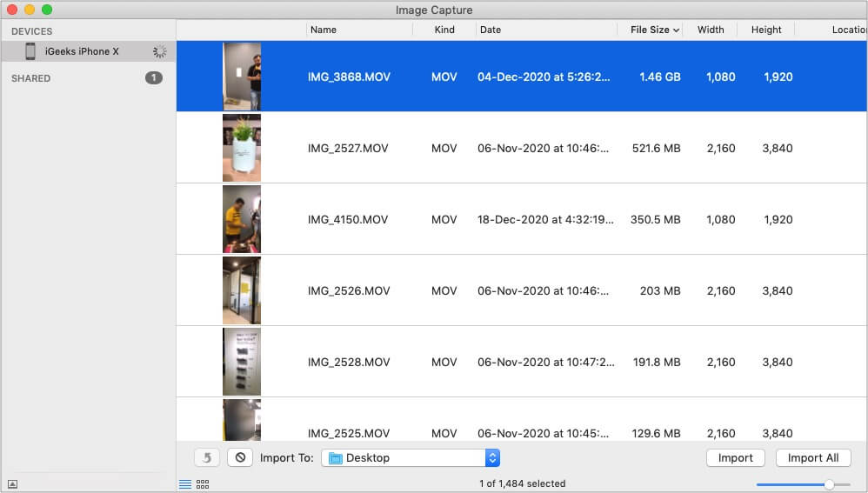Click the delete (prohibited sign) button
Screen dimensions: 868x493
(240, 457)
